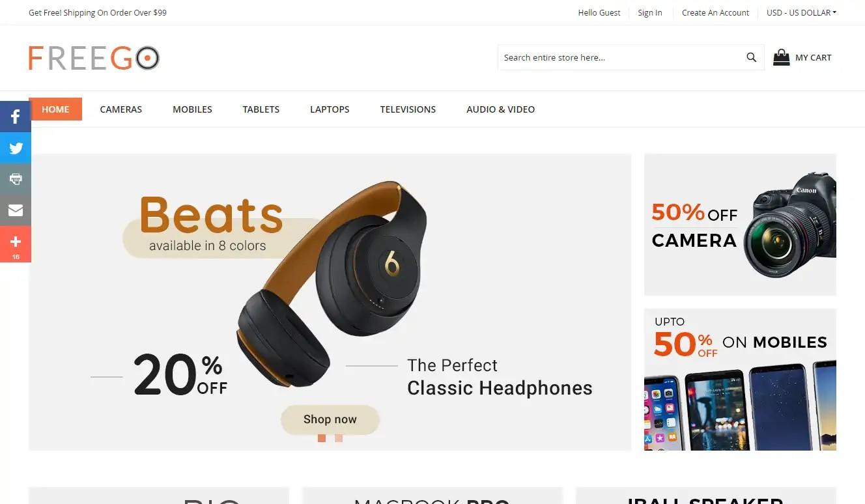
Task: Open the 50% off camera banner
Action: pyautogui.click(x=740, y=225)
